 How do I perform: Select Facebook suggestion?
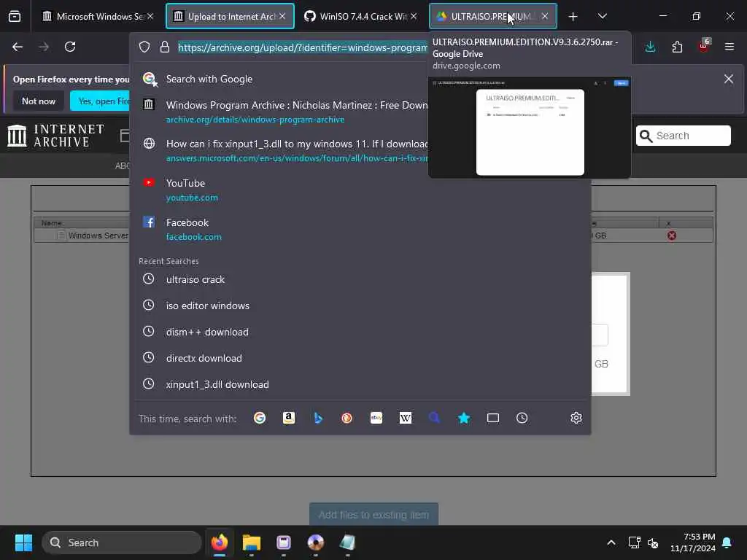(x=362, y=229)
